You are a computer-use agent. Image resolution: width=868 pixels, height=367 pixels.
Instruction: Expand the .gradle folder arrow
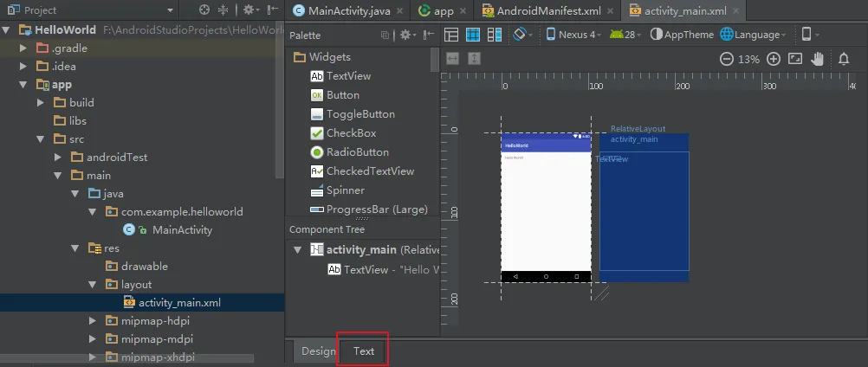[23, 48]
